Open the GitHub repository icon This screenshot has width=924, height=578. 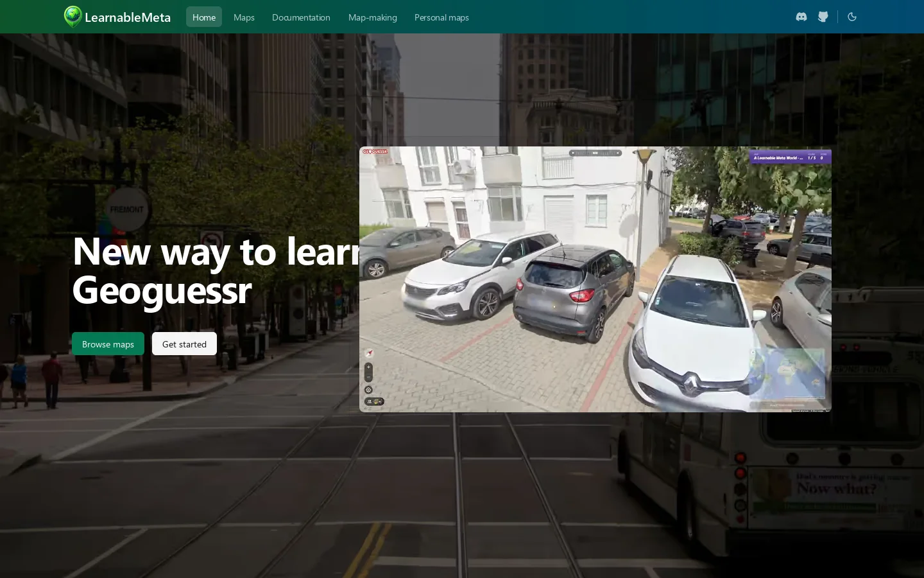823,17
